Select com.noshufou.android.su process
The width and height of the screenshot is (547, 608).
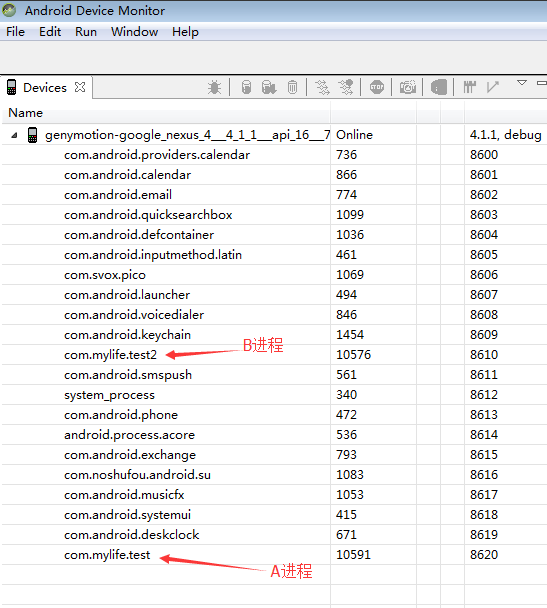[x=273, y=475]
